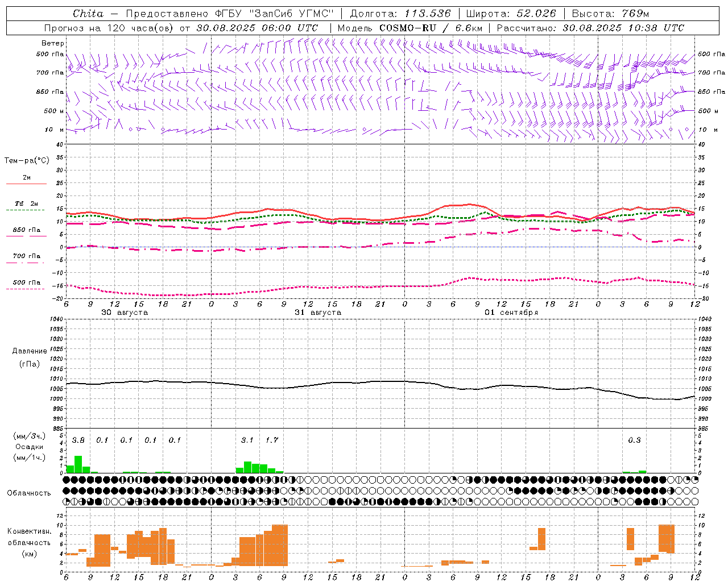The height and width of the screenshot is (582, 728).
Task: Click left-side "500 м" wind level label
Action: pos(54,111)
